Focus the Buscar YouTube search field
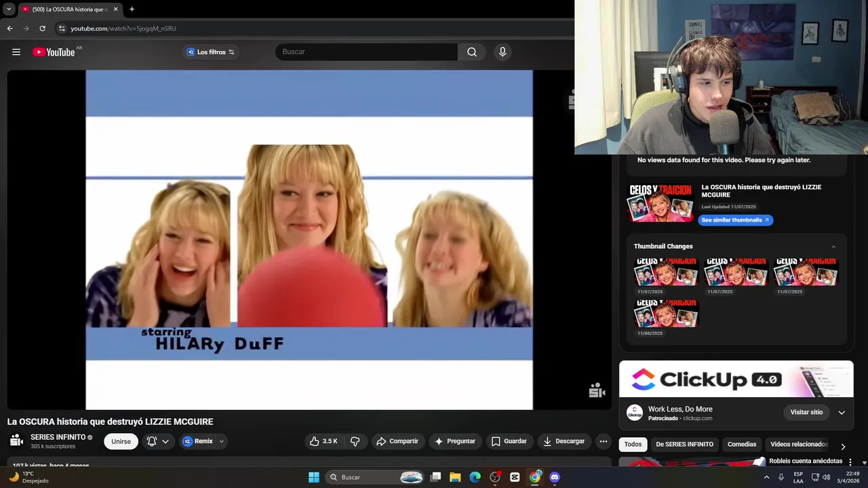Viewport: 868px width, 488px height. tap(366, 52)
